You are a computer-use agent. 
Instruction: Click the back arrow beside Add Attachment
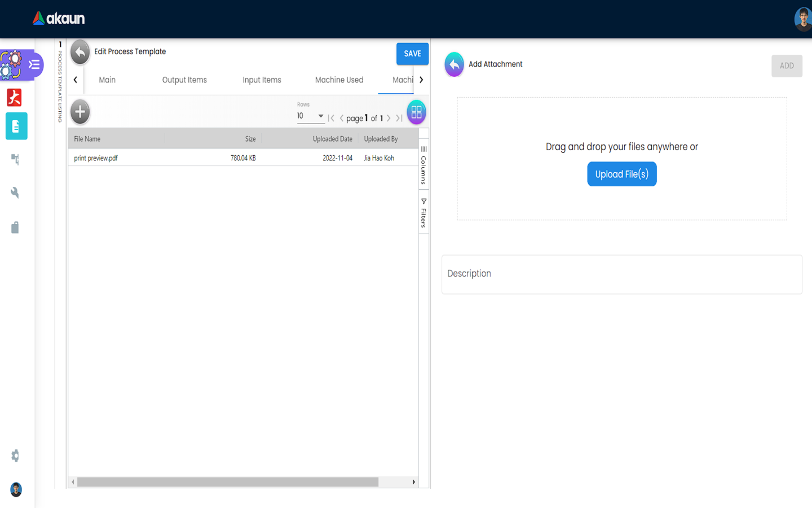tap(454, 64)
